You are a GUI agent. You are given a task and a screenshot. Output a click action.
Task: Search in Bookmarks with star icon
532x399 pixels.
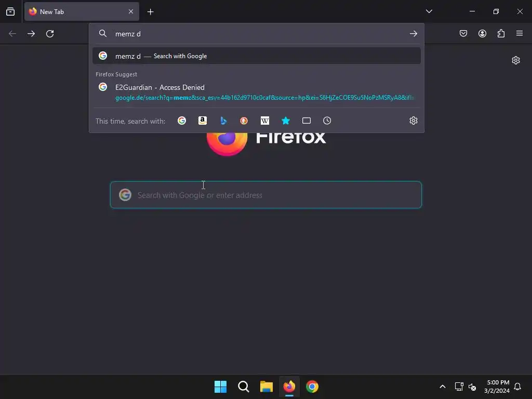point(286,121)
